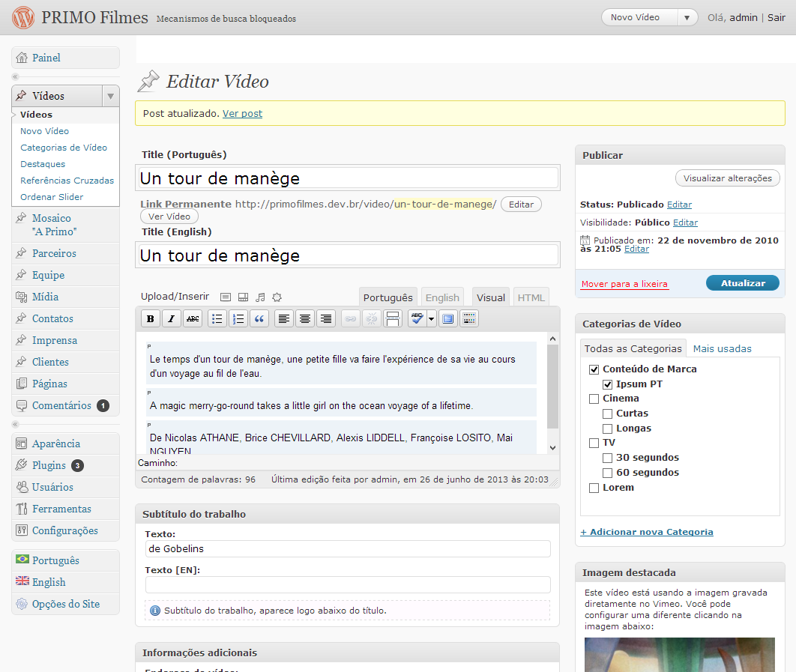This screenshot has width=796, height=672.
Task: Insert the More tag
Action: (392, 319)
